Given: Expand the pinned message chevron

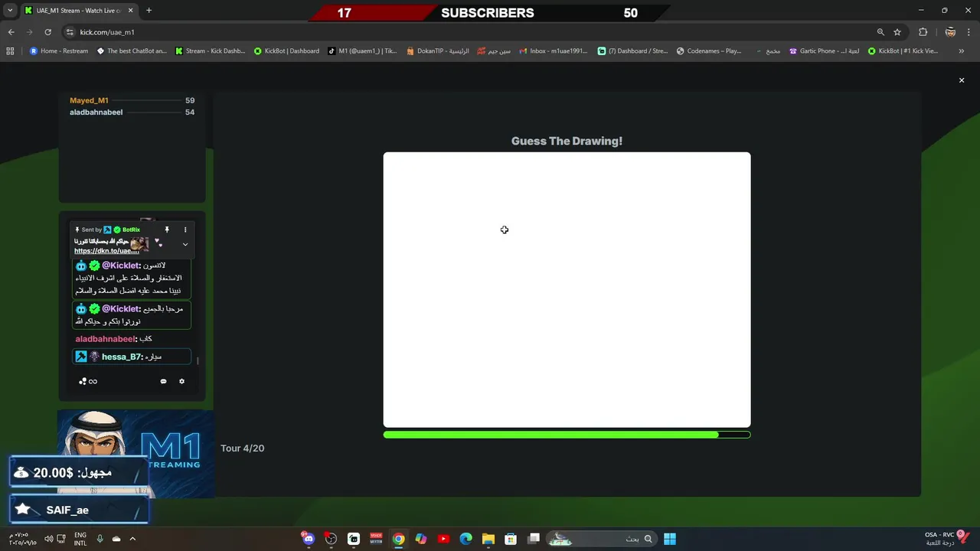Looking at the screenshot, I should pos(185,244).
